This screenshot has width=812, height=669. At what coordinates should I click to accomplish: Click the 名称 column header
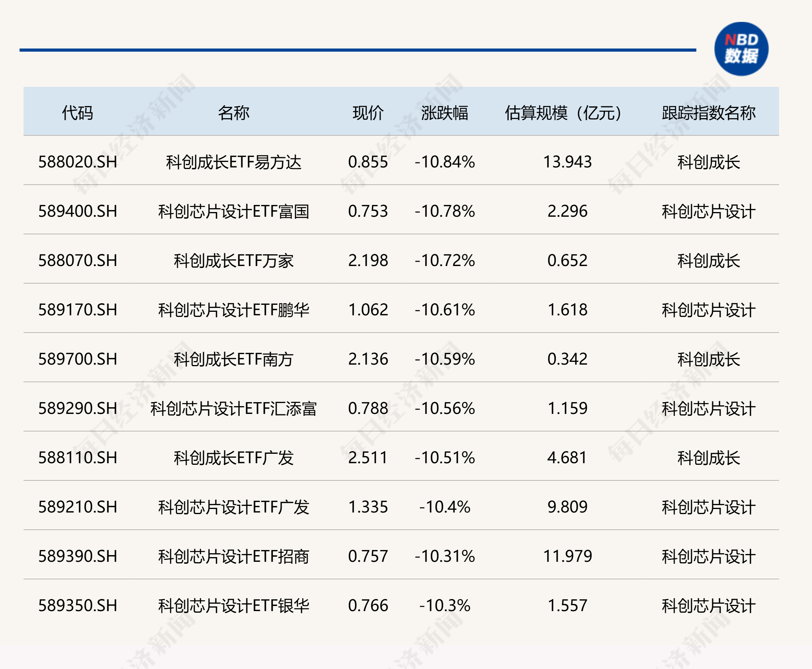point(234,113)
